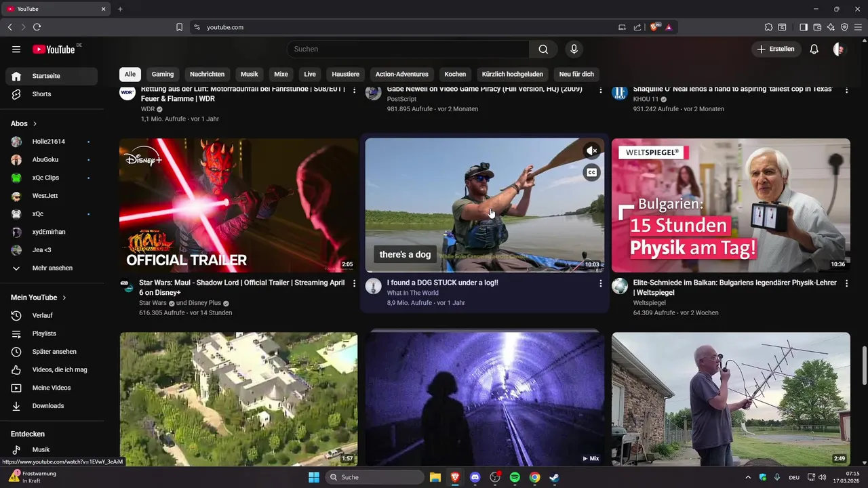Open Videos, die ich mag
The height and width of the screenshot is (488, 868).
point(52,370)
